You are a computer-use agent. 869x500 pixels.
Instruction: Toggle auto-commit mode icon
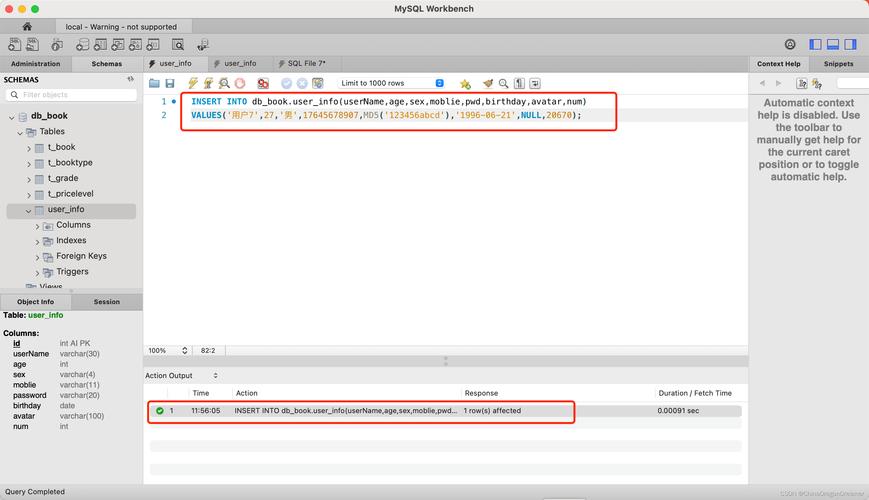pyautogui.click(x=318, y=83)
